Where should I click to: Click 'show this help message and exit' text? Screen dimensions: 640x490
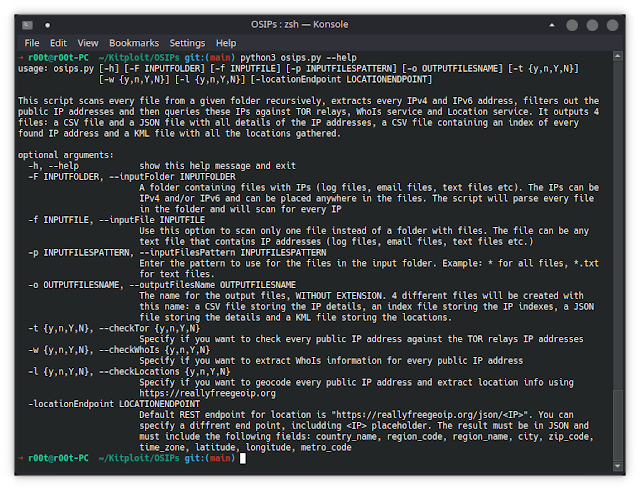pyautogui.click(x=218, y=166)
